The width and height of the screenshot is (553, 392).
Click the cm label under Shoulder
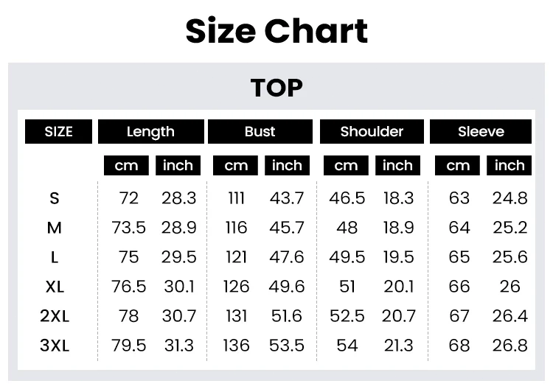coord(346,166)
